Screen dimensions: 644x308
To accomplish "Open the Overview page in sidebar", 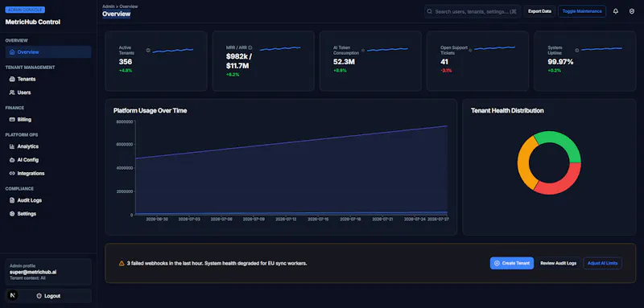I will coord(48,52).
